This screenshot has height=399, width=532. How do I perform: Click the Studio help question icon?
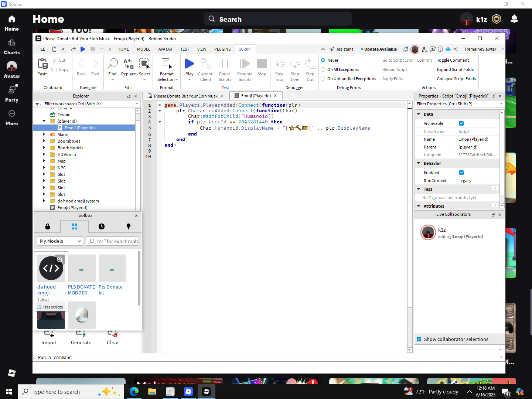(x=440, y=49)
